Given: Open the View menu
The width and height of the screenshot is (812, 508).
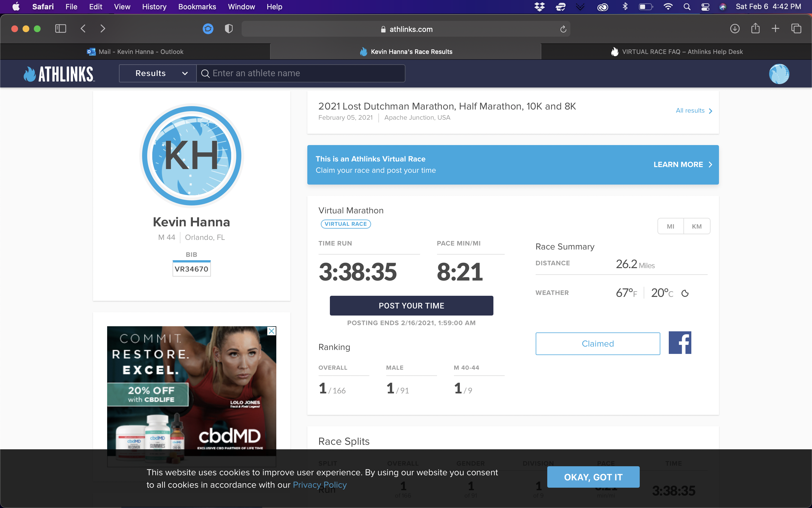Looking at the screenshot, I should 122,7.
